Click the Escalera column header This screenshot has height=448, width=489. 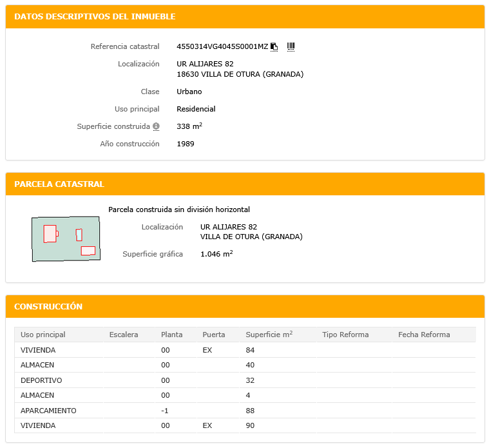pyautogui.click(x=124, y=335)
